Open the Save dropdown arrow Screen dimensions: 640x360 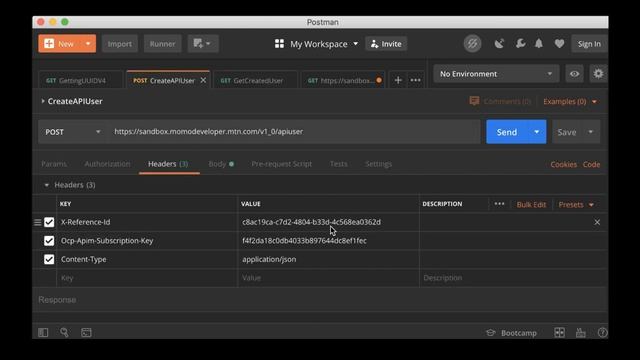(x=591, y=132)
